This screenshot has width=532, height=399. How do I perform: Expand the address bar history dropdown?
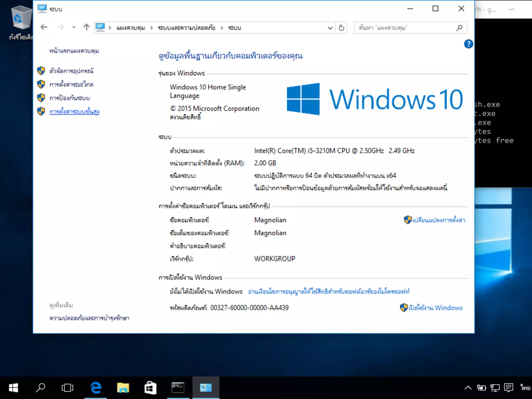coord(330,28)
